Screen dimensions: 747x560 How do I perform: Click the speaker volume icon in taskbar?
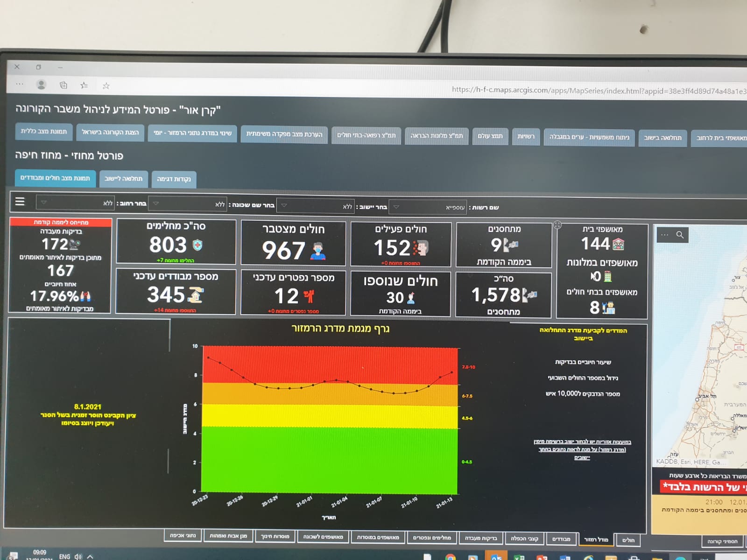point(78,556)
